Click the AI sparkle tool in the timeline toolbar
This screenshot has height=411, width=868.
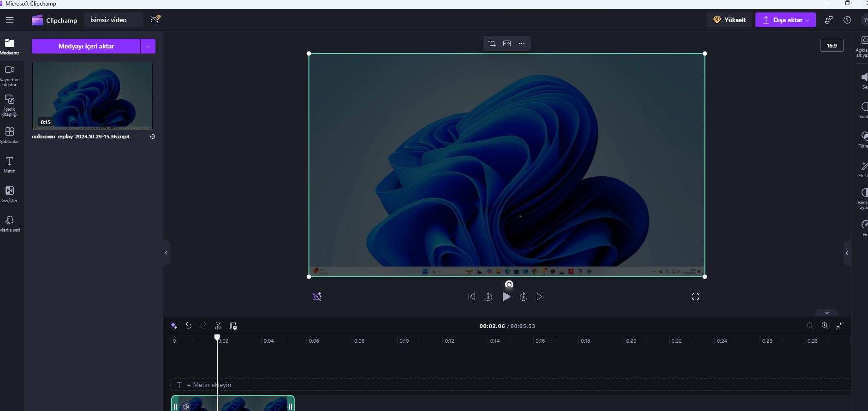(x=174, y=326)
